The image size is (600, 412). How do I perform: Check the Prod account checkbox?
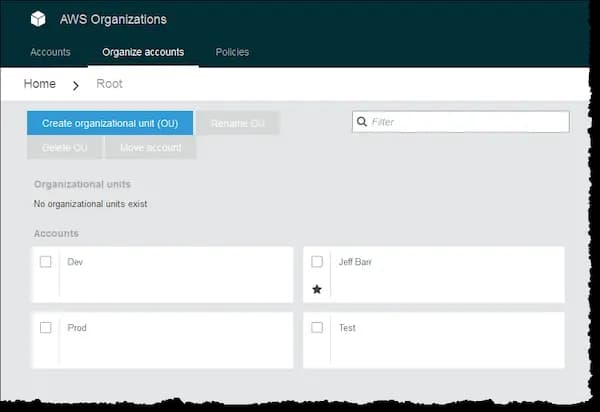click(46, 327)
